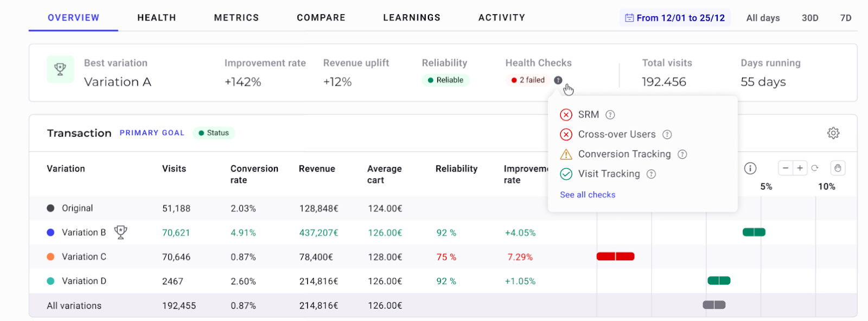Image resolution: width=868 pixels, height=321 pixels.
Task: Zoom out chart with minus button
Action: (x=786, y=168)
